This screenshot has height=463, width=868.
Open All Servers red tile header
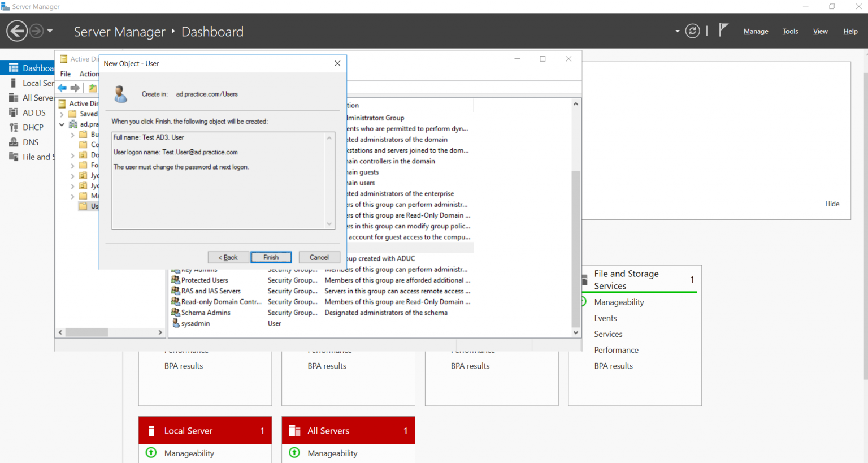pyautogui.click(x=349, y=431)
